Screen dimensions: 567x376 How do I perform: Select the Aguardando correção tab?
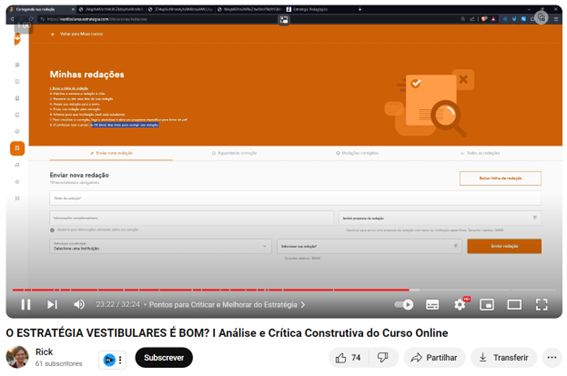[234, 153]
